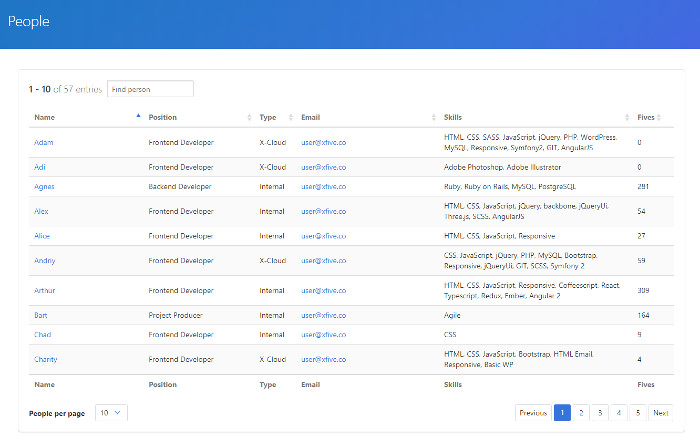Click the email link in Arthur's row
The image size is (700, 438).
[x=324, y=290]
